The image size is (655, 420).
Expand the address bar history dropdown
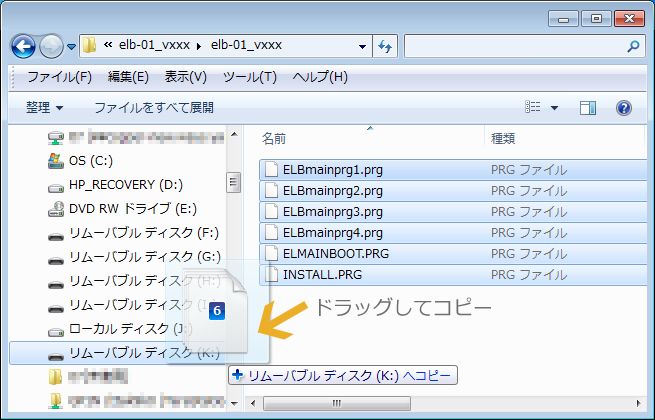pos(362,46)
